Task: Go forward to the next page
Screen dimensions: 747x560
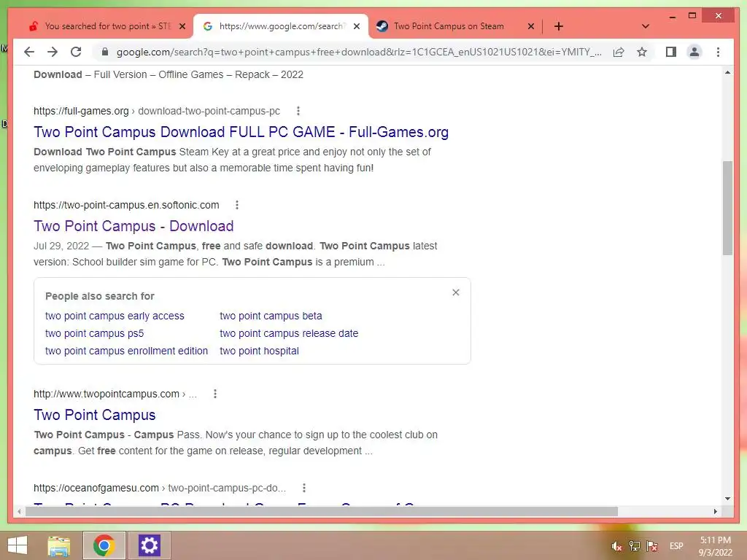Action: 53,52
